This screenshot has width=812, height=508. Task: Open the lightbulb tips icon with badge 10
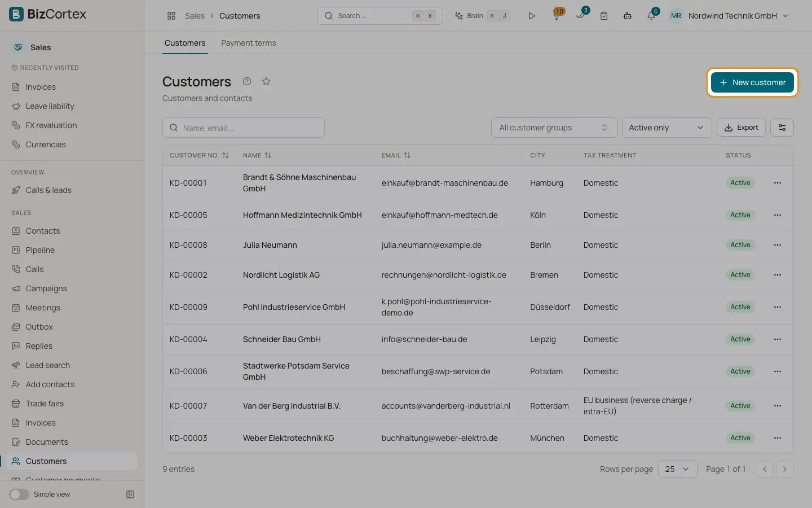point(557,15)
